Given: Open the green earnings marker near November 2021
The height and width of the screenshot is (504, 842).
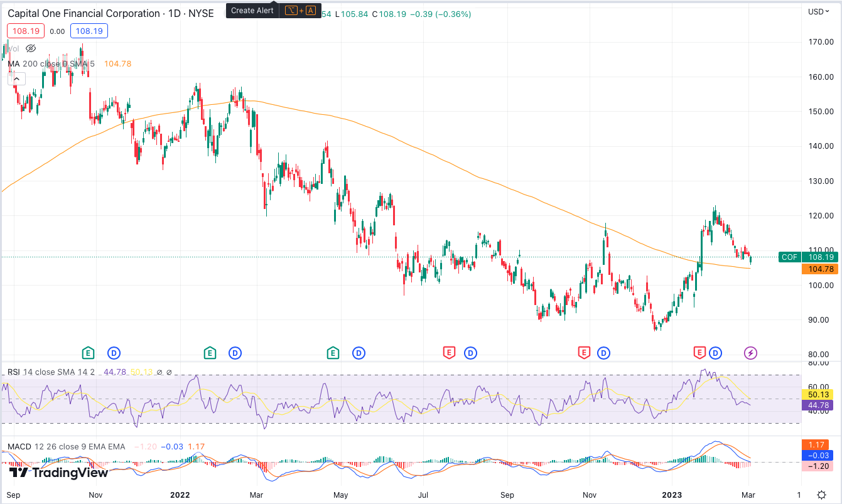Looking at the screenshot, I should 89,353.
